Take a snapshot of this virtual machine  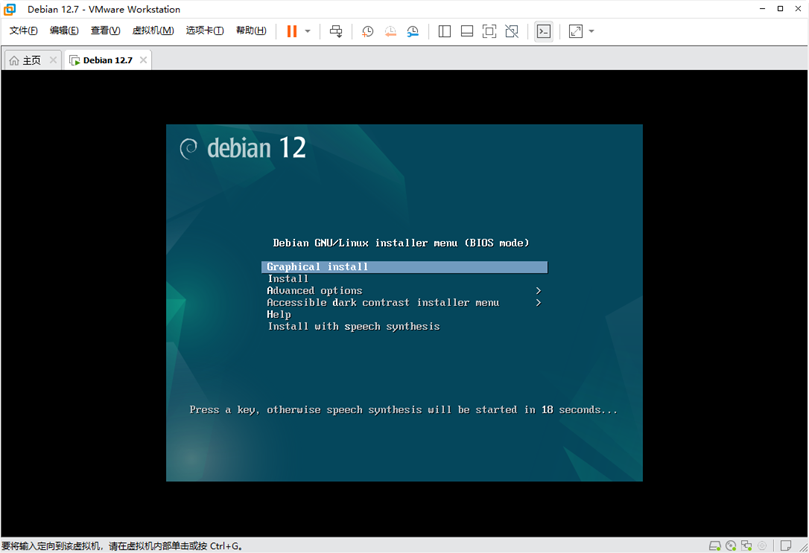pos(367,31)
